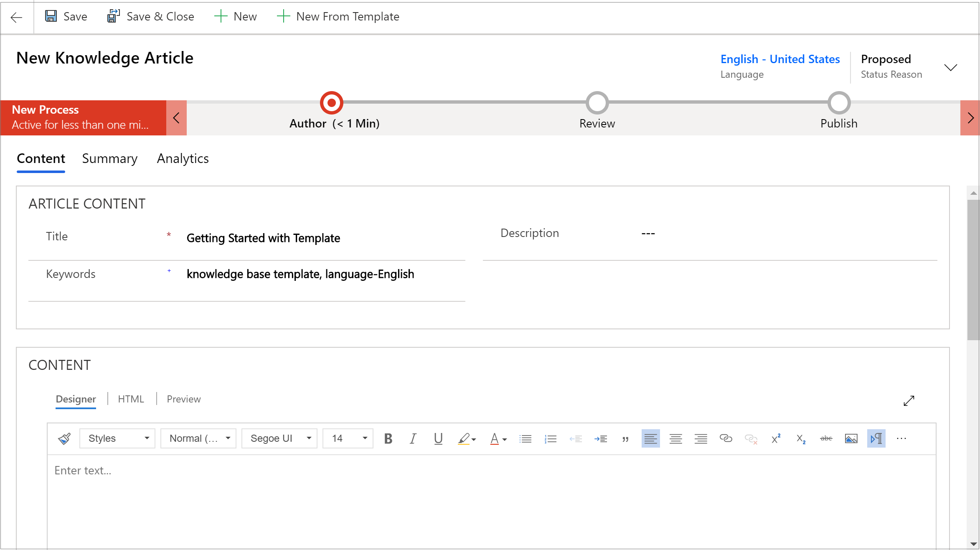The image size is (980, 550).
Task: Switch to the Summary tab
Action: click(x=109, y=158)
